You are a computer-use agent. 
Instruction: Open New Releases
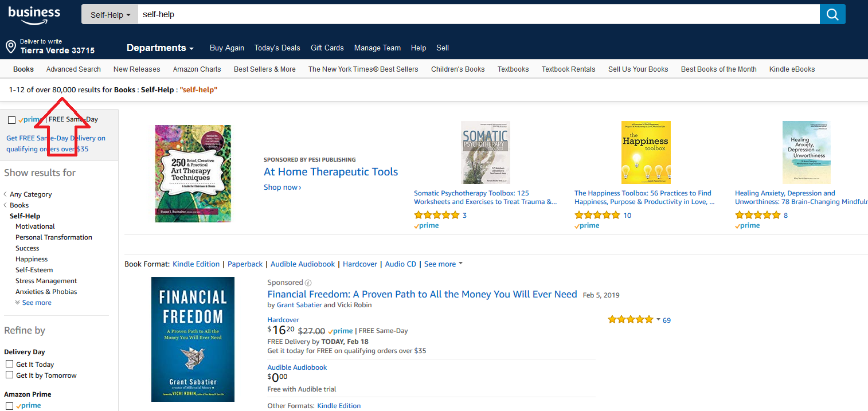coord(137,69)
